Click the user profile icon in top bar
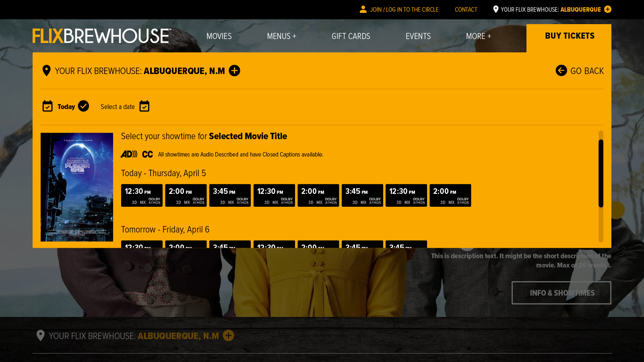The image size is (644, 362). pyautogui.click(x=363, y=9)
